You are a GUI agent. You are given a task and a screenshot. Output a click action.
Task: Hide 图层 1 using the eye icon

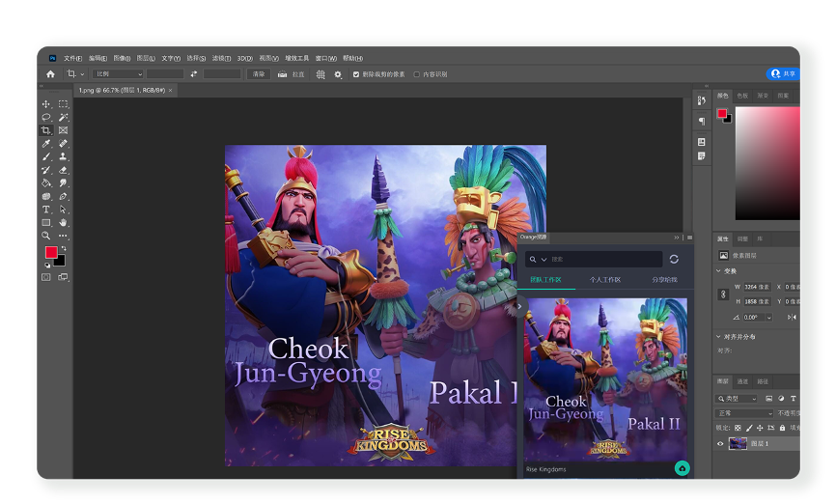click(x=720, y=444)
